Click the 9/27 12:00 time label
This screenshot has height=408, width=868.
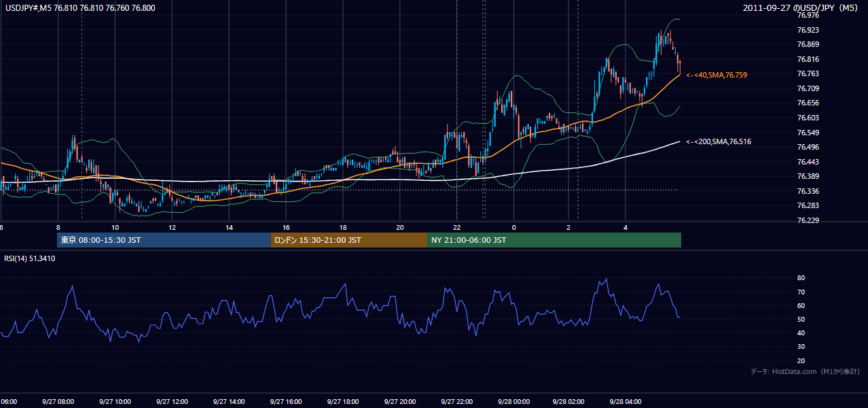[172, 401]
